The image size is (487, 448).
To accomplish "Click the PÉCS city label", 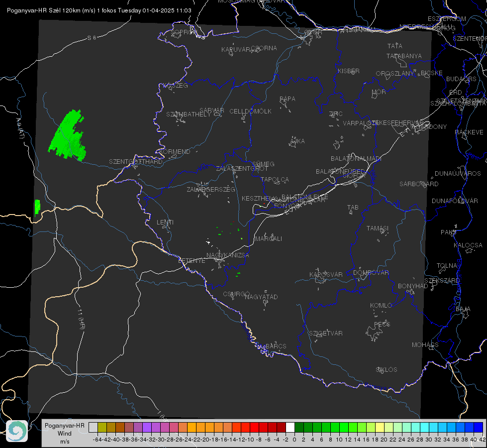I will pyautogui.click(x=382, y=325).
